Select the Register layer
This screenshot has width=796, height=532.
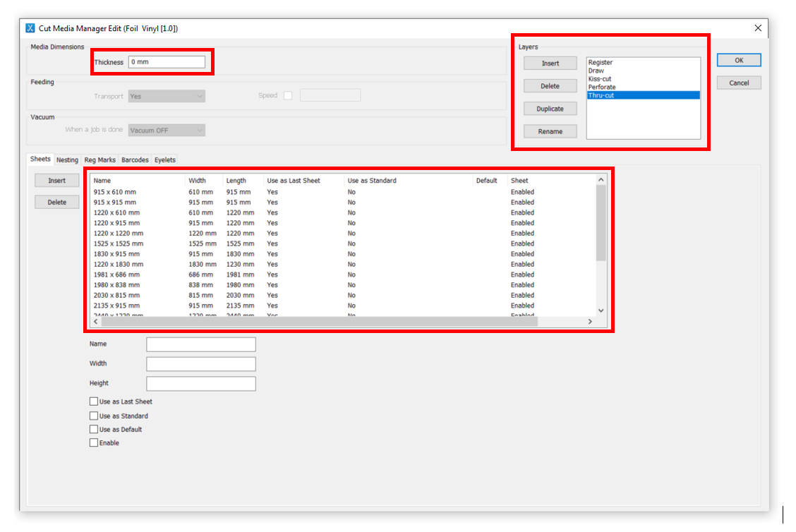pos(643,62)
